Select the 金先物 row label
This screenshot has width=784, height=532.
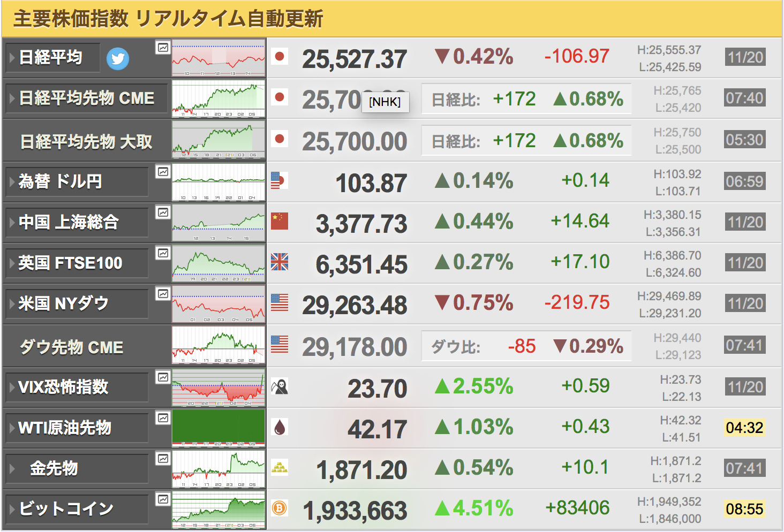(54, 468)
